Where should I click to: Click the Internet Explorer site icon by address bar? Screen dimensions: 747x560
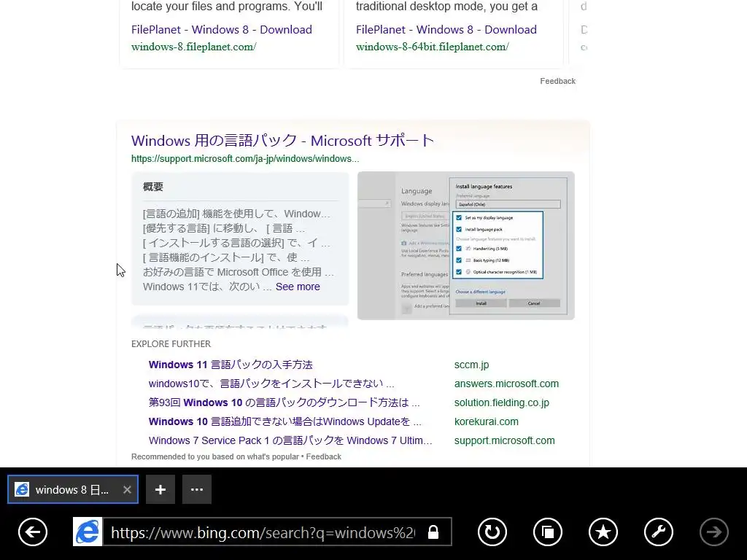(88, 532)
